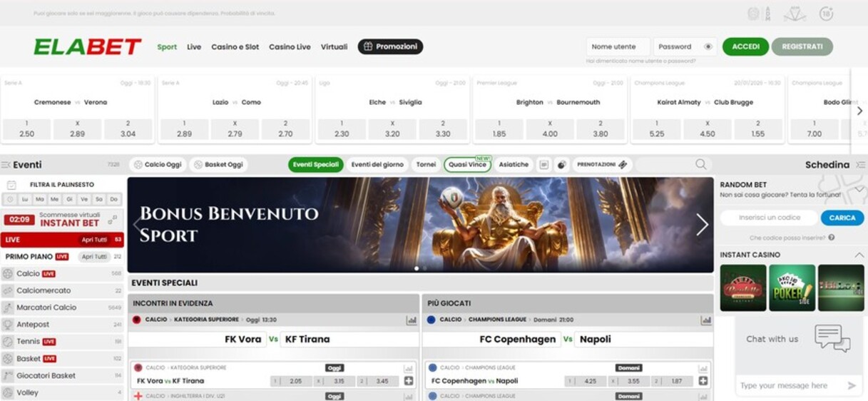
Task: Toggle the clock time filter
Action: tap(11, 200)
